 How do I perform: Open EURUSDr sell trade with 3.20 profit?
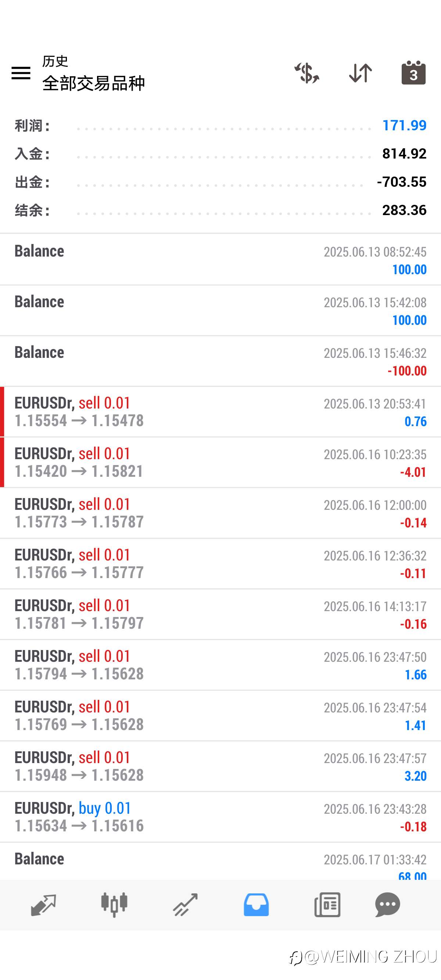220,766
